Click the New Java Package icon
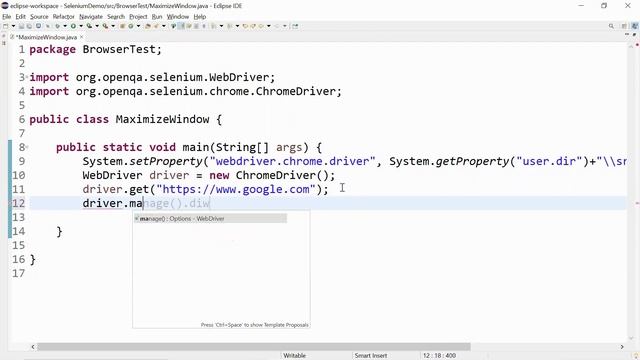Screen dimensions: 640x360 122,26
